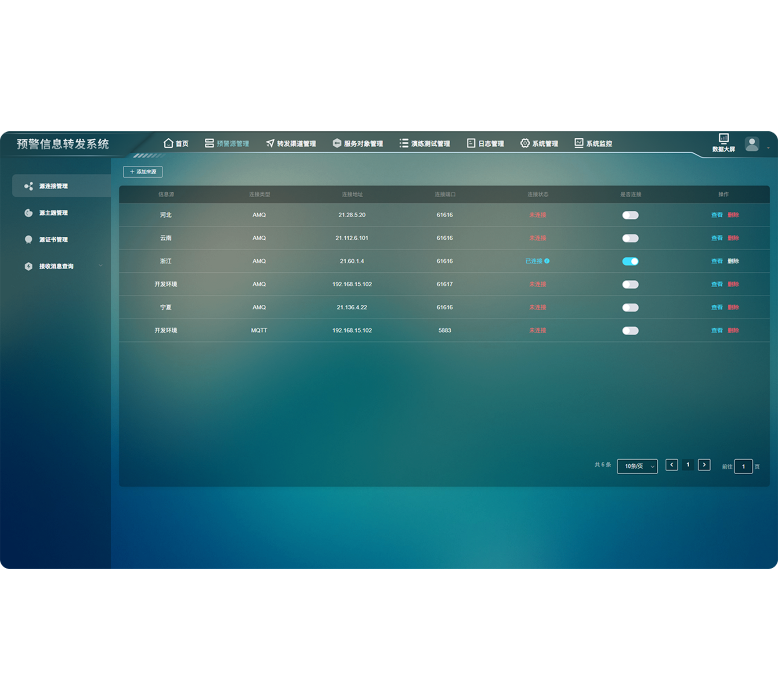
Task: Click the info icon beside 已连接
Action: coord(547,261)
